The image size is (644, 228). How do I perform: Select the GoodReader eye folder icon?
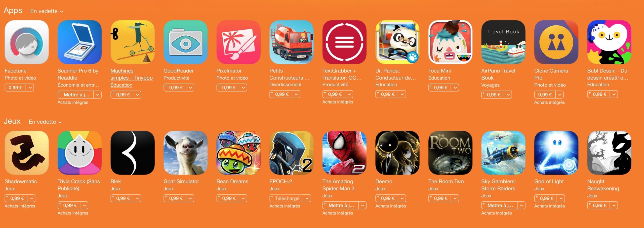tap(186, 42)
